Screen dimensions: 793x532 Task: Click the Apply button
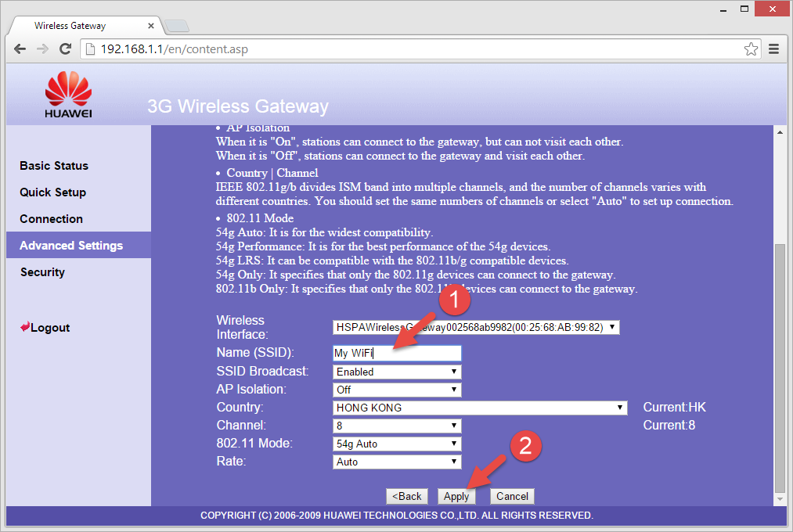click(456, 496)
